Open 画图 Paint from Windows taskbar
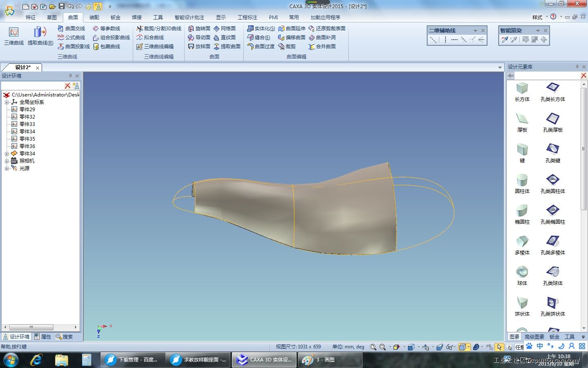Viewport: 588px width, 368px height. (x=330, y=360)
